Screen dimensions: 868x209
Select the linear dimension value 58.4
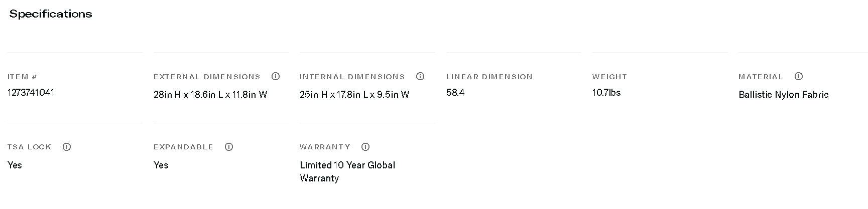click(455, 93)
